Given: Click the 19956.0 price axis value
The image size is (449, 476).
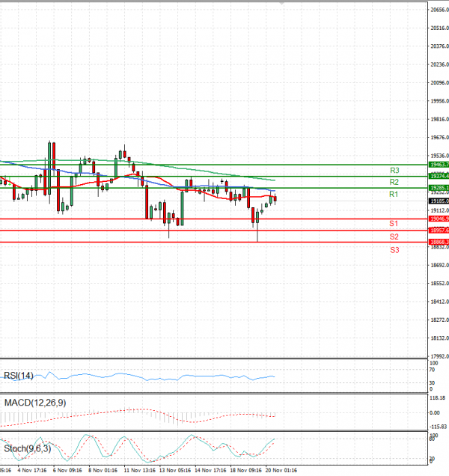Looking at the screenshot, I should coord(439,101).
